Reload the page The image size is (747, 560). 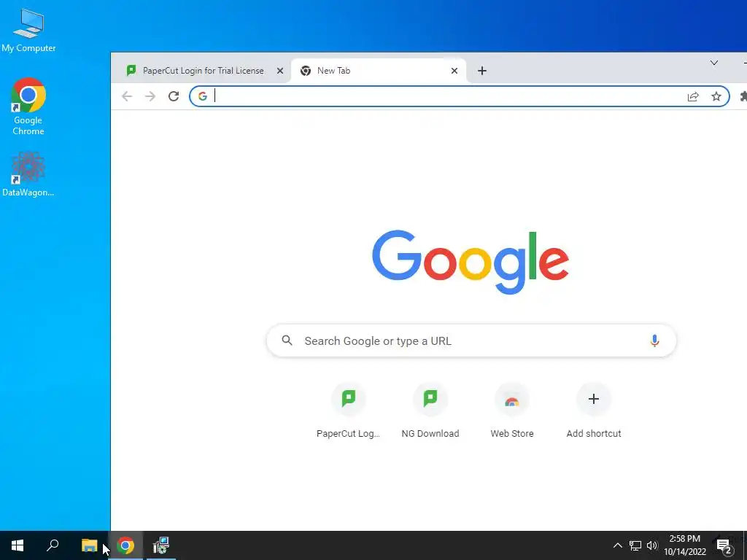(x=174, y=96)
